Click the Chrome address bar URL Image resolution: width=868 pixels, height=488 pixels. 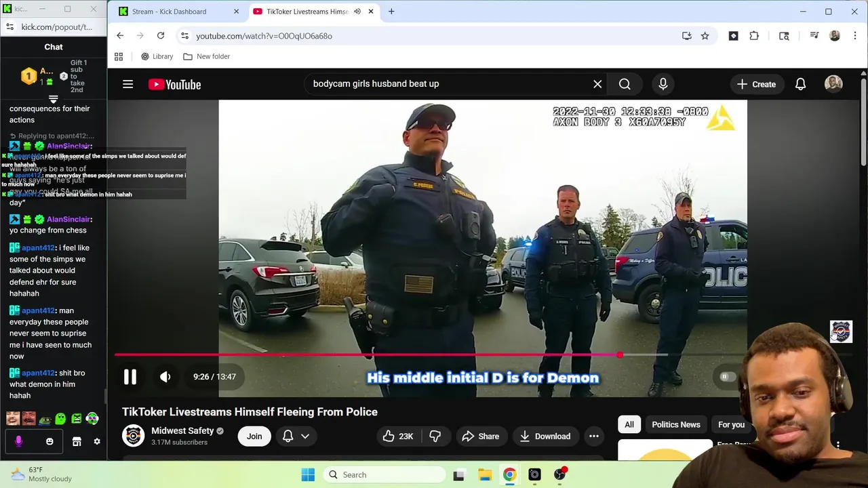[x=264, y=36]
